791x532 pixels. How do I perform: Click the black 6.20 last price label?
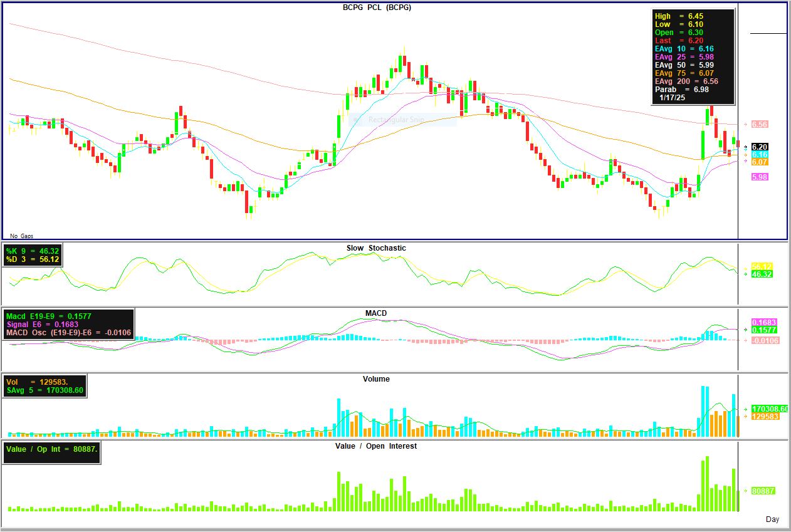pos(759,147)
